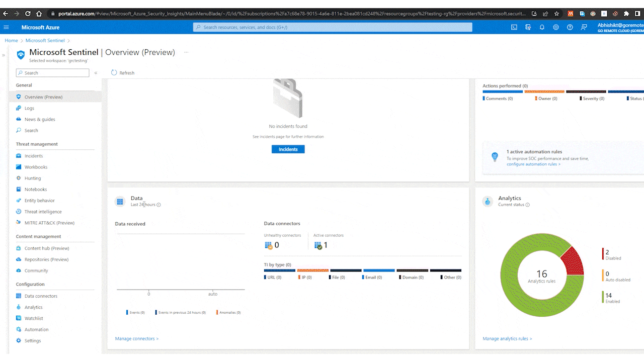Reload the page with browser reload button
Screen dimensions: 644x362
[x=27, y=14]
